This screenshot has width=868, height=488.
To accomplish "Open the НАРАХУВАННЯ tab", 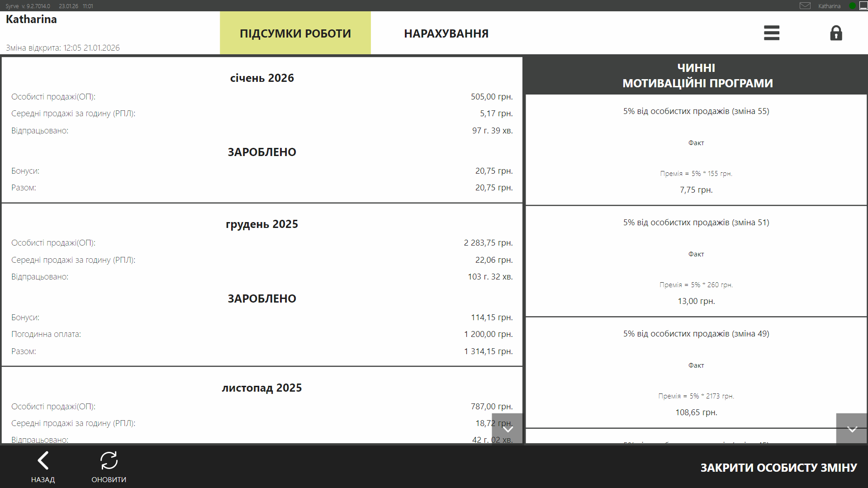I will point(446,33).
